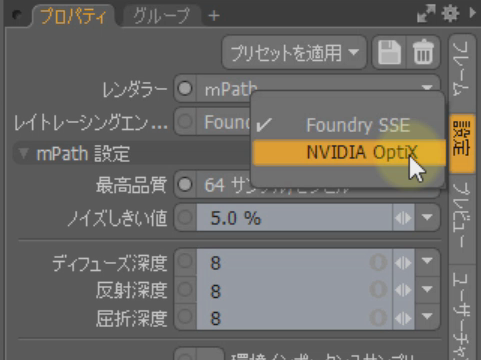
Task: Edit the ノイズしきい値 5.0 % field
Action: [x=294, y=218]
